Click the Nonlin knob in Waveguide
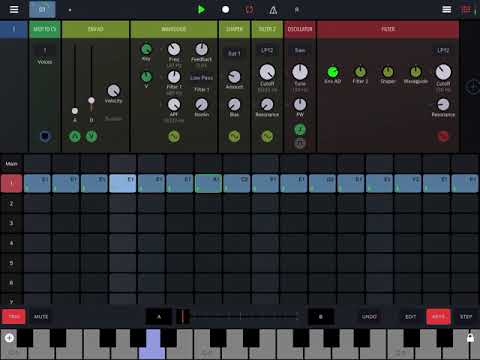The width and height of the screenshot is (480, 360). click(x=201, y=105)
